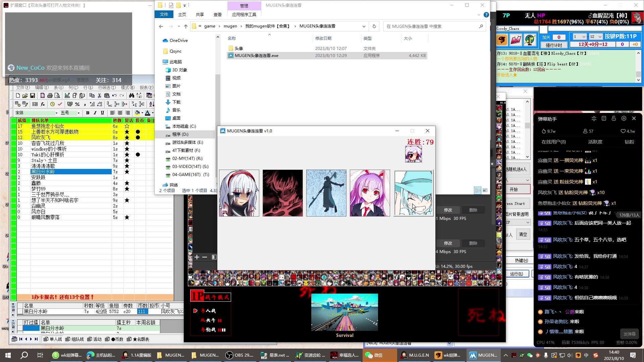Switch to the 查看 ribbon tab
The width and height of the screenshot is (644, 362).
point(218,14)
